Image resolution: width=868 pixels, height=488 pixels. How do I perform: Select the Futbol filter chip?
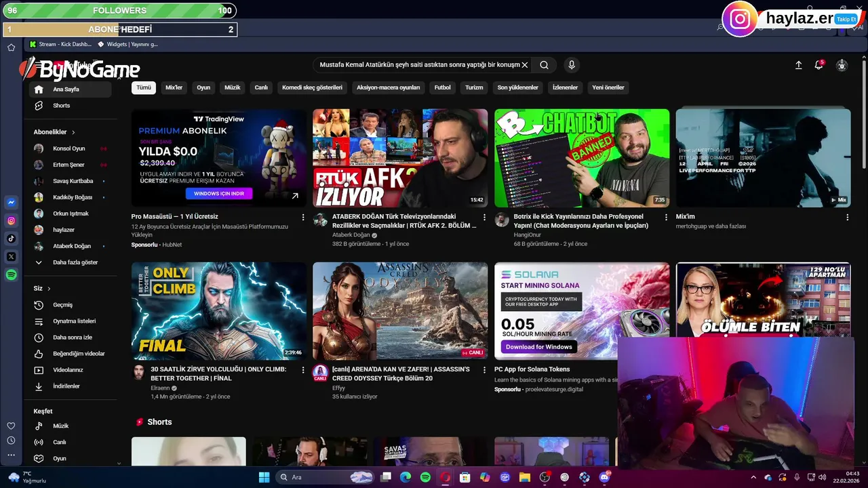[x=442, y=87]
